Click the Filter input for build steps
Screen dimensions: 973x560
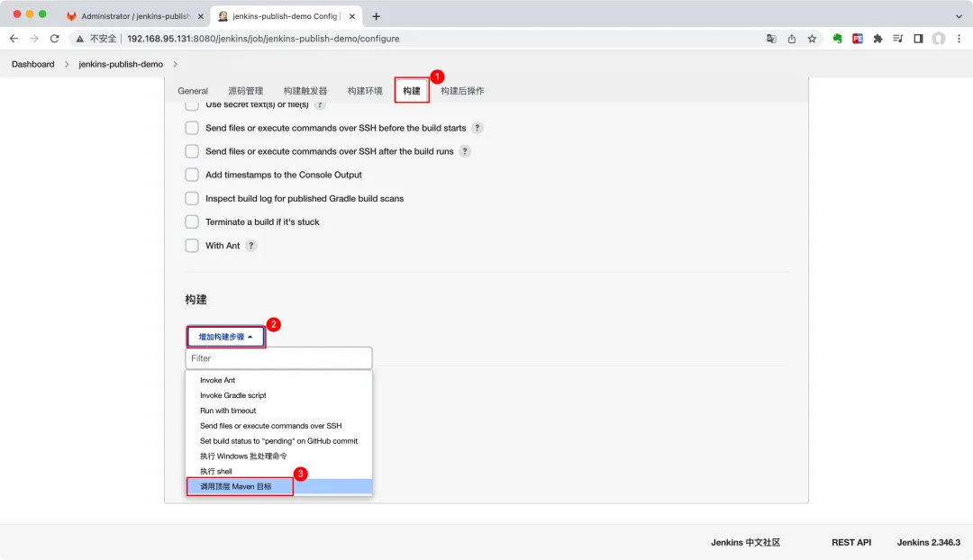278,358
